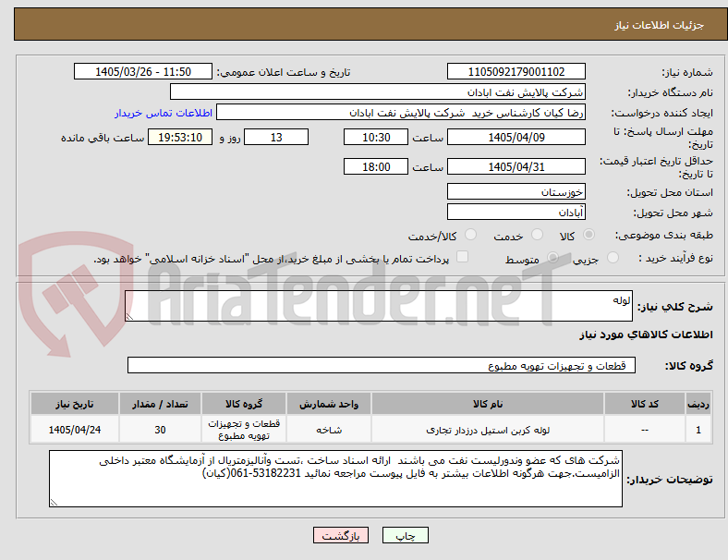Click the اطلاعات کالاهای مورد نیاز section heading
Viewport: 728px width, 560px height.
point(646,335)
